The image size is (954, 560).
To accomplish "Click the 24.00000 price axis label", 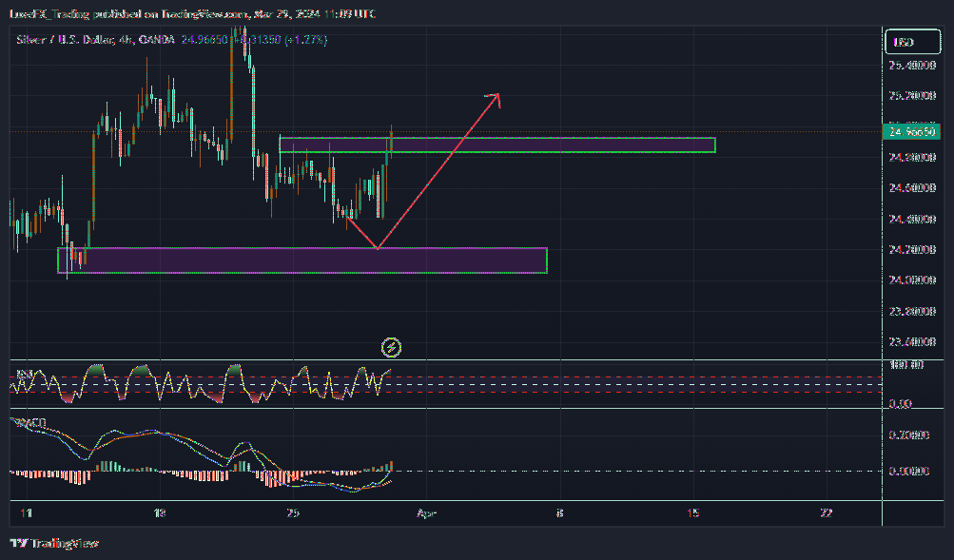I will point(912,280).
